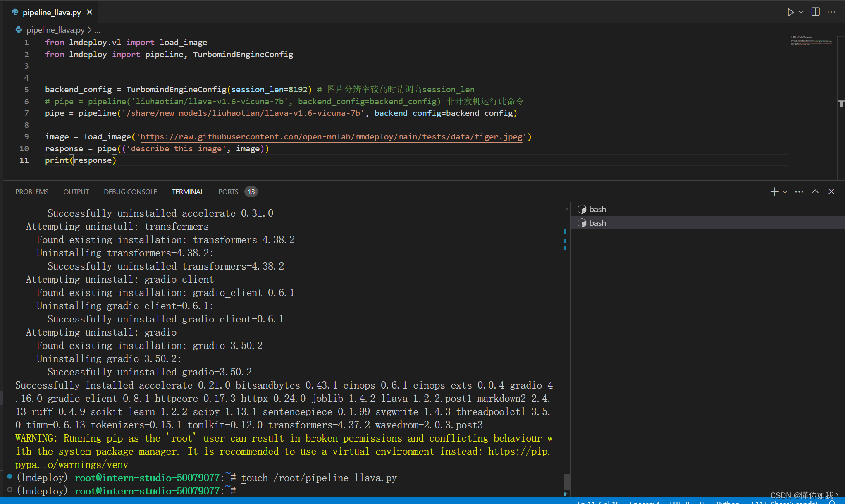Click 'load_image' in the line 1 import

(184, 43)
